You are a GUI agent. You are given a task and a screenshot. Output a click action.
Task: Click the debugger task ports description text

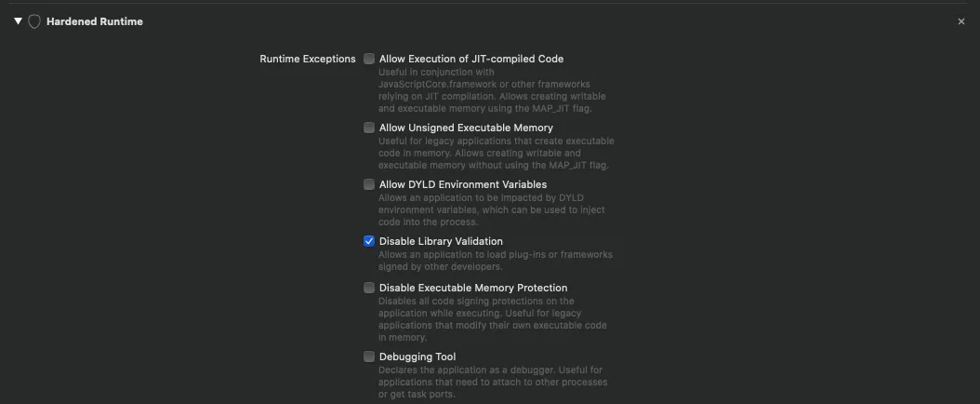[492, 382]
